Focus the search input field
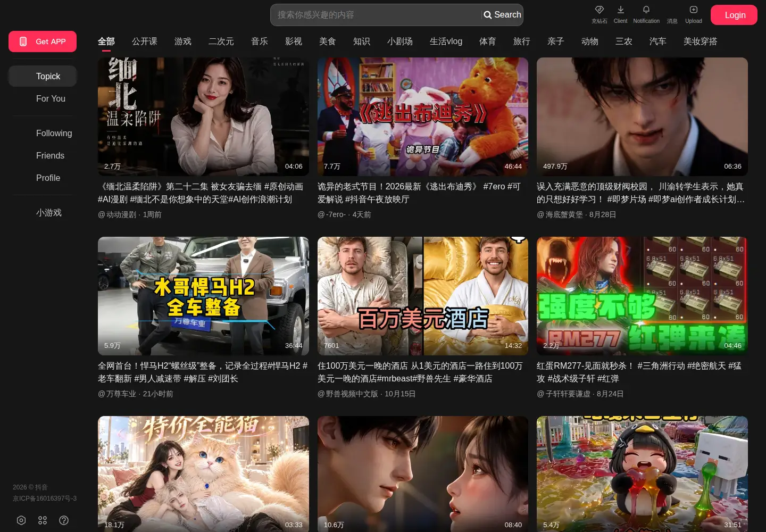766x532 pixels. (x=377, y=15)
